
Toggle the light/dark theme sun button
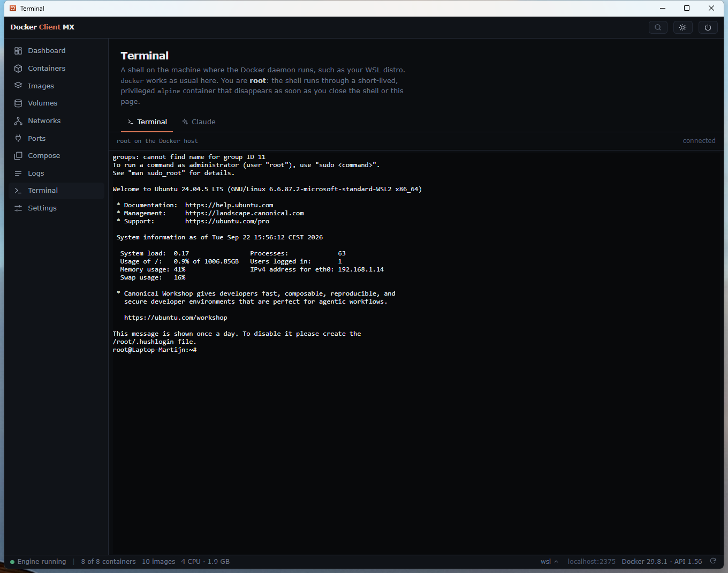[x=683, y=27]
